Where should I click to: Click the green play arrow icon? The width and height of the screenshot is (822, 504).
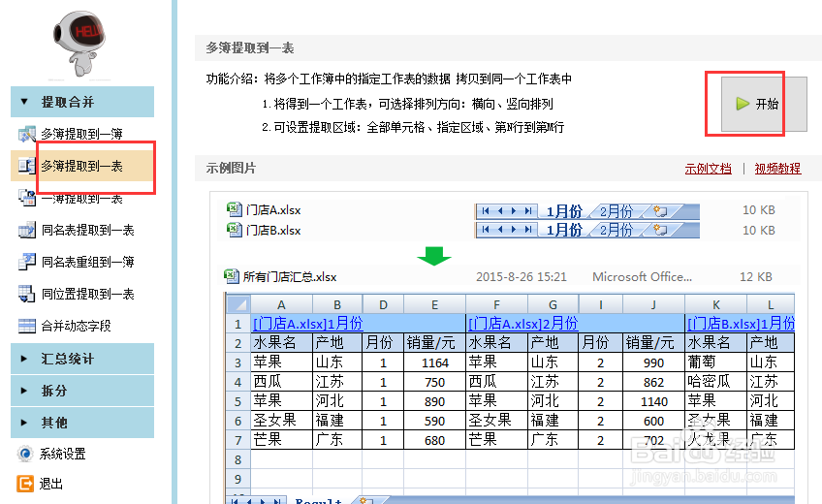pyautogui.click(x=743, y=104)
